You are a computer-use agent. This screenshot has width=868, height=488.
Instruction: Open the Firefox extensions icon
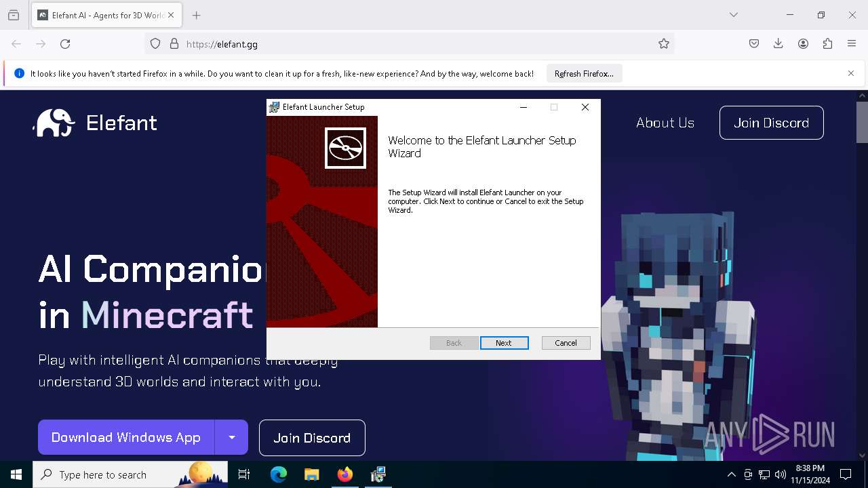point(827,44)
